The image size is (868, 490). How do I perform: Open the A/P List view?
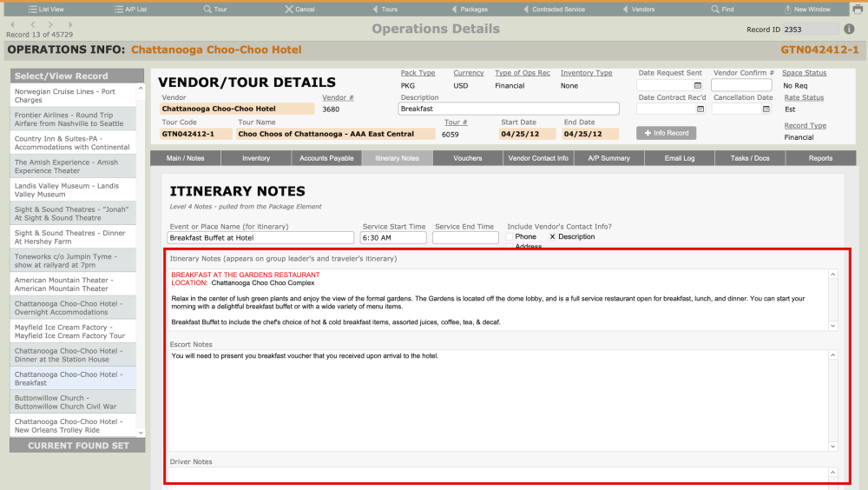coord(131,10)
